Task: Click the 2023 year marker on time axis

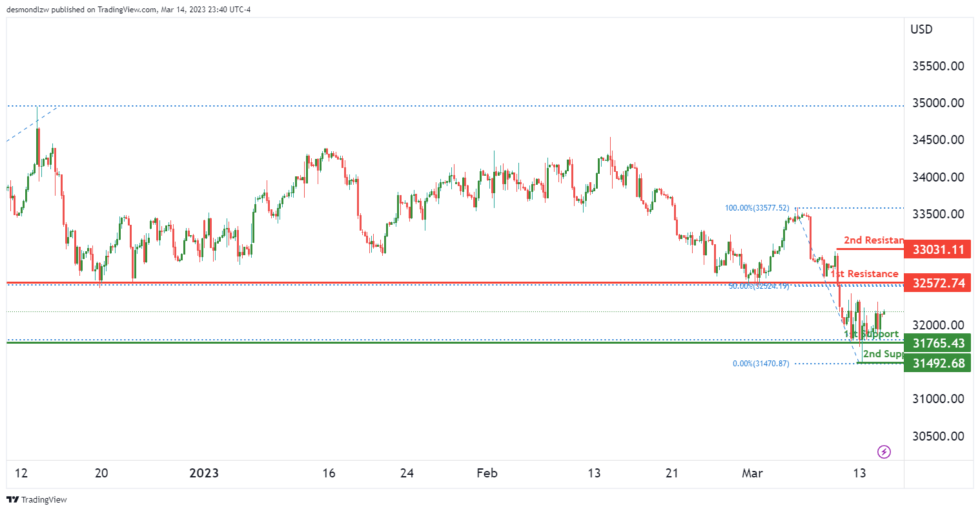Action: click(x=204, y=473)
